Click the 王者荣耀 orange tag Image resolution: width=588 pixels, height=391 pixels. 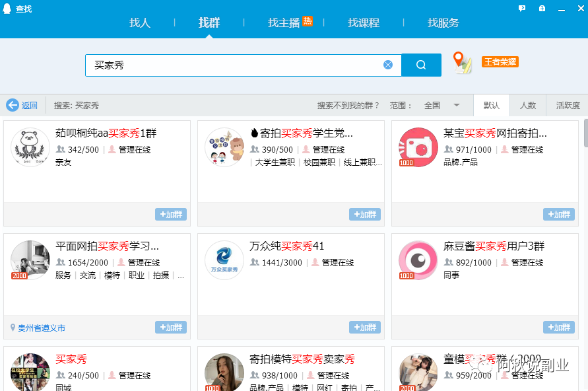click(500, 61)
